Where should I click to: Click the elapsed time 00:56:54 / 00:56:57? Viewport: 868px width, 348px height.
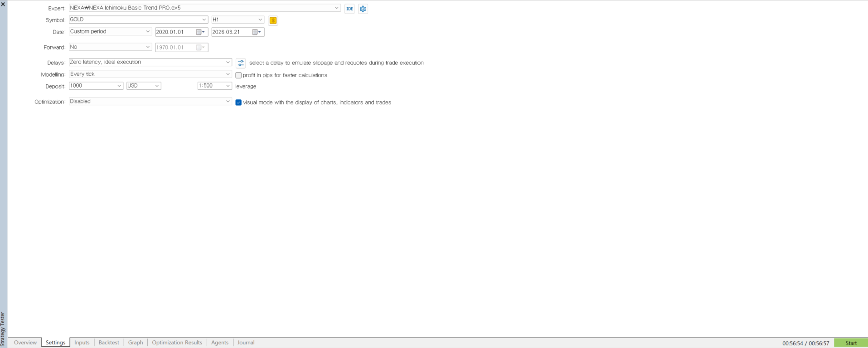(x=805, y=343)
